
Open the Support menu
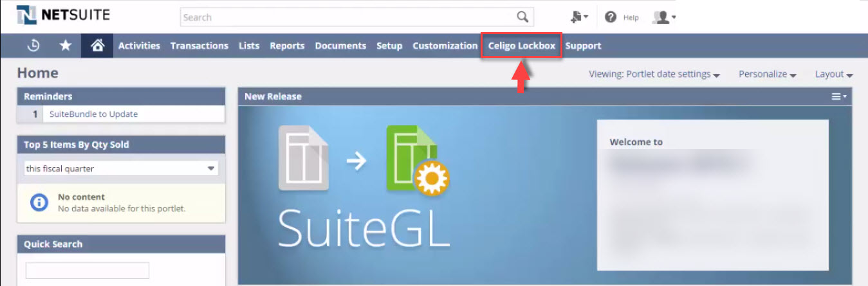tap(584, 46)
